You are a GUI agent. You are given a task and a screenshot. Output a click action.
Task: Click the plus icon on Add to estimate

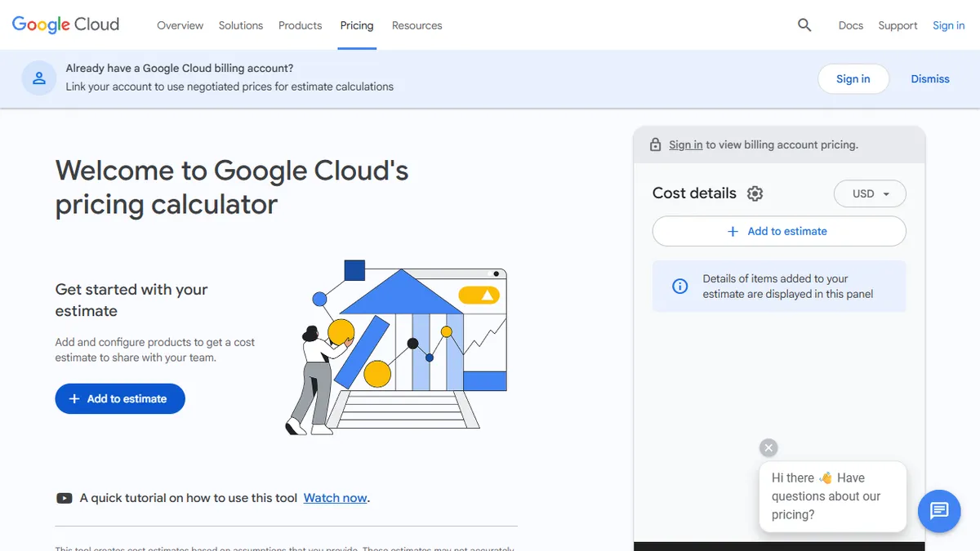tap(733, 231)
